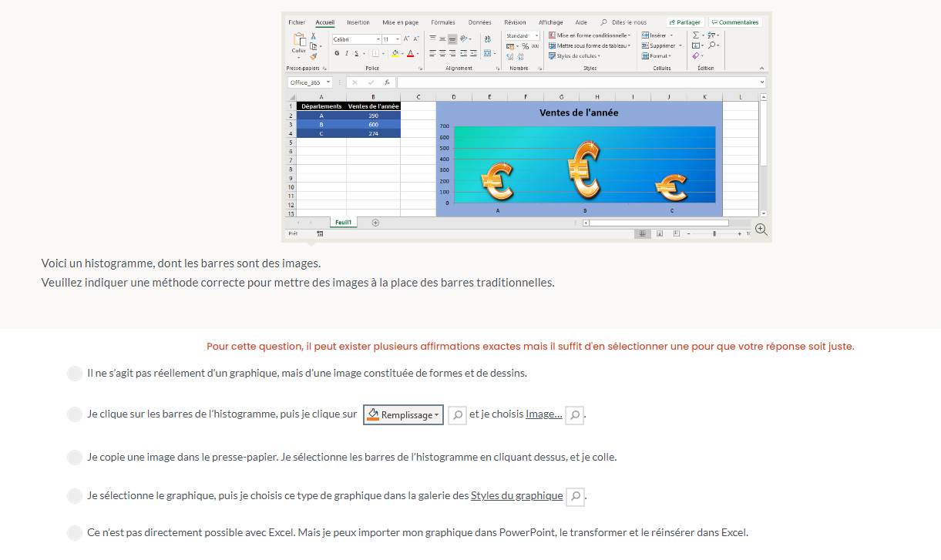This screenshot has width=941, height=560.
Task: Open the Remplissage dropdown button
Action: [x=403, y=415]
